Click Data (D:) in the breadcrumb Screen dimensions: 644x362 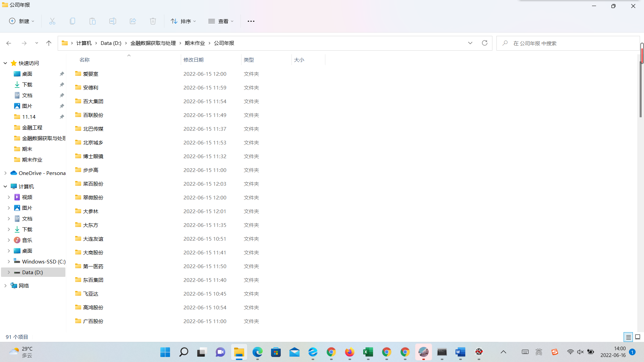coord(111,43)
